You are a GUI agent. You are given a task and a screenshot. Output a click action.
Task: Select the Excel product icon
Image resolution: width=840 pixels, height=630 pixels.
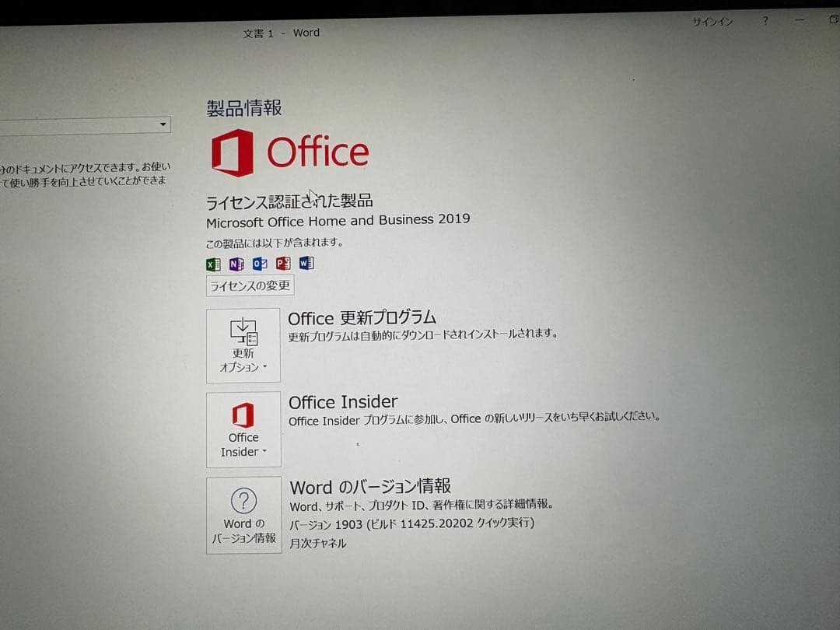212,264
